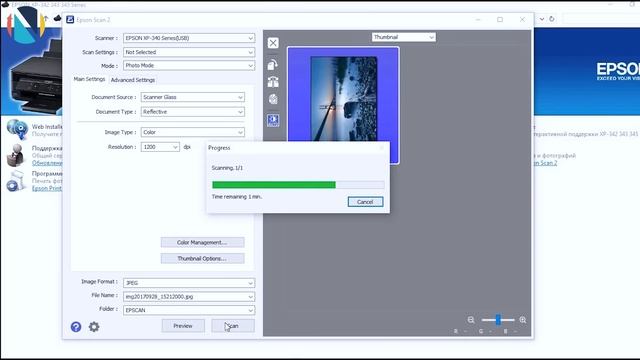
Task: Open the Thumbnail view mode dropdown
Action: click(x=404, y=37)
